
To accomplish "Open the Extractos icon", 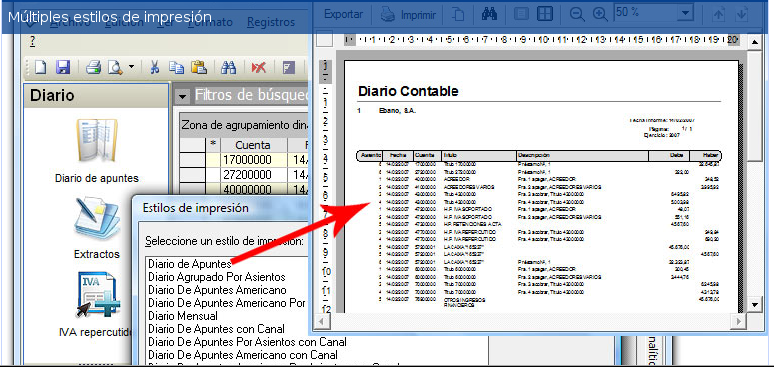I will [97, 218].
